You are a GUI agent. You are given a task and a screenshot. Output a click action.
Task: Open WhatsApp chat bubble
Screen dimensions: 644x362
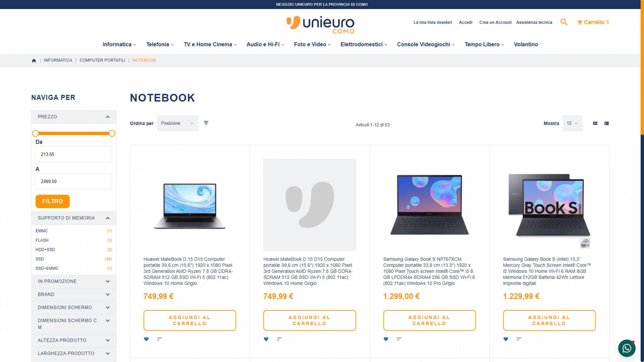point(627,348)
